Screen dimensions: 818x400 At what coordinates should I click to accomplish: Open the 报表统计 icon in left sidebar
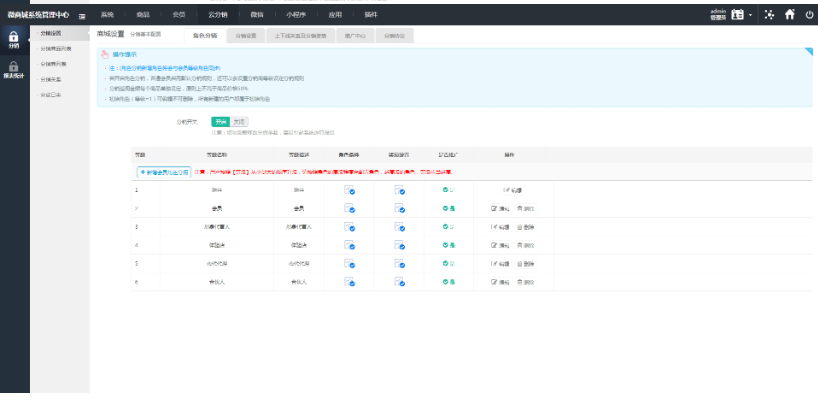click(x=13, y=69)
